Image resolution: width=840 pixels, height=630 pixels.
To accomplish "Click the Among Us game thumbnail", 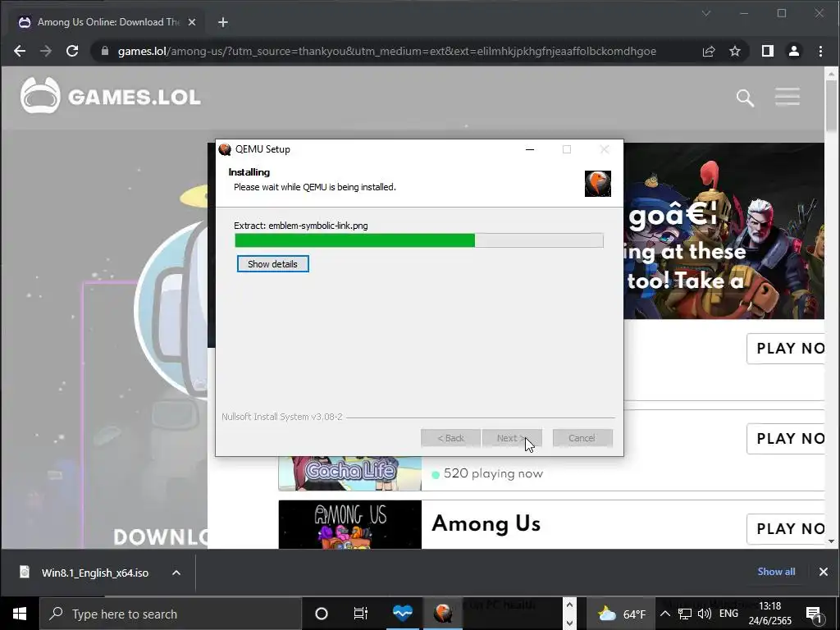I will coord(349,524).
